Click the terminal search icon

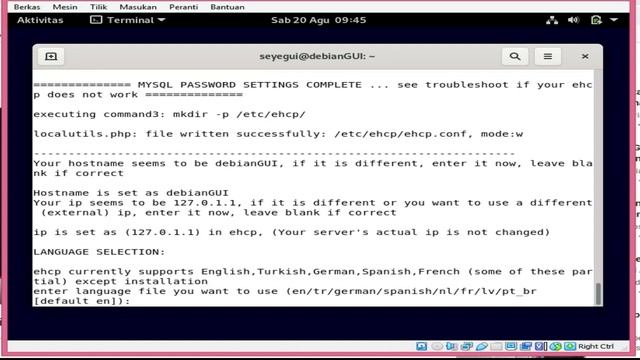tap(515, 56)
